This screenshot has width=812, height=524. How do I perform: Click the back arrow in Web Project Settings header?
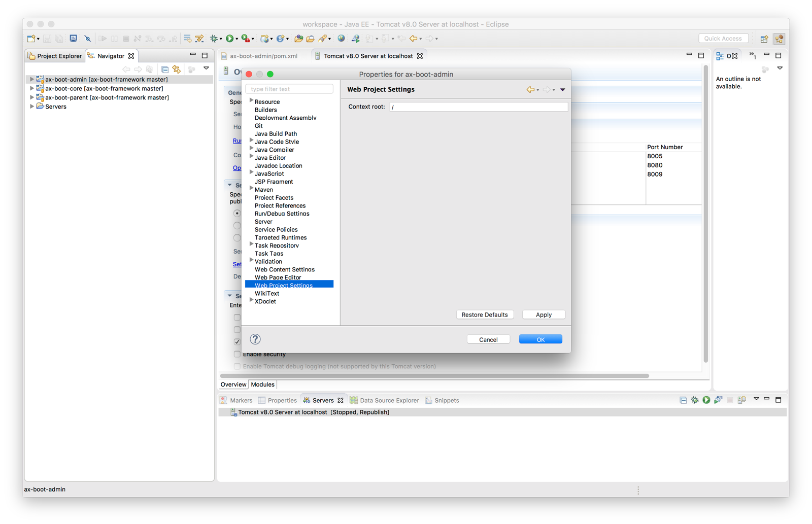530,90
